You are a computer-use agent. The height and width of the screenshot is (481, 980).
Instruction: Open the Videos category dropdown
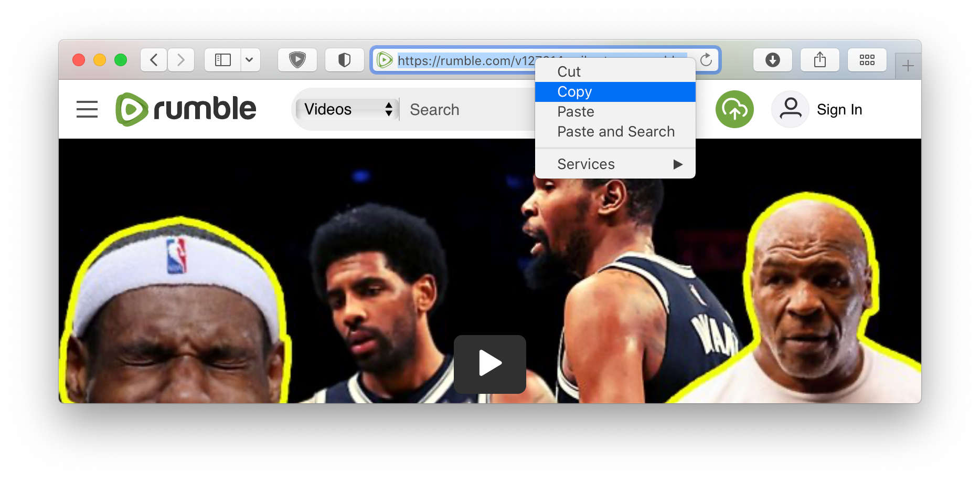point(346,109)
